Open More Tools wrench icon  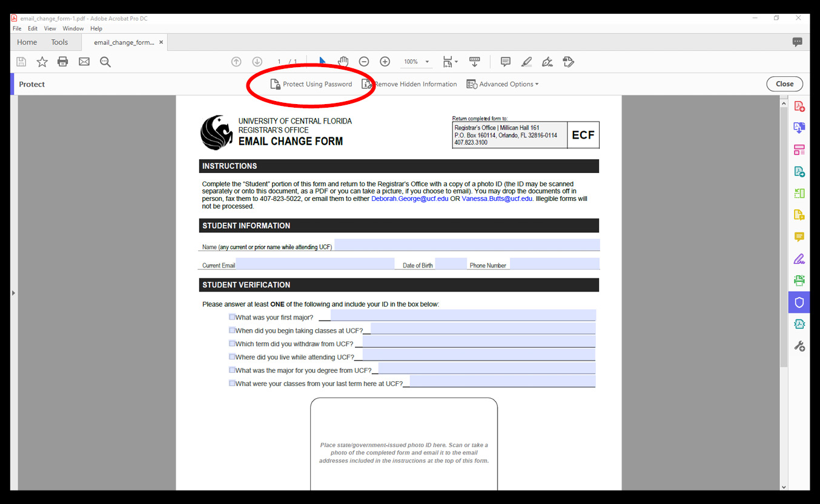pos(799,346)
